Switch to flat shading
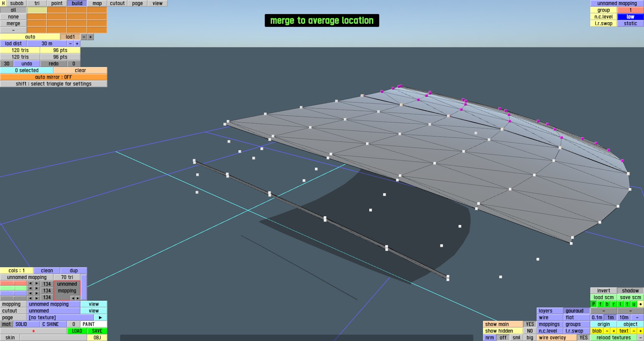This screenshot has width=644, height=341. pos(577,318)
